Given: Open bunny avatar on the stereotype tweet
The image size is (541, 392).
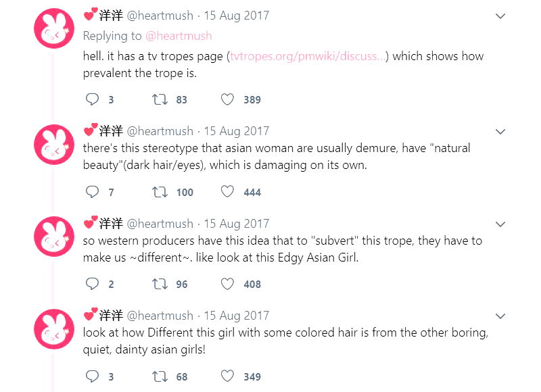Looking at the screenshot, I should [x=54, y=144].
